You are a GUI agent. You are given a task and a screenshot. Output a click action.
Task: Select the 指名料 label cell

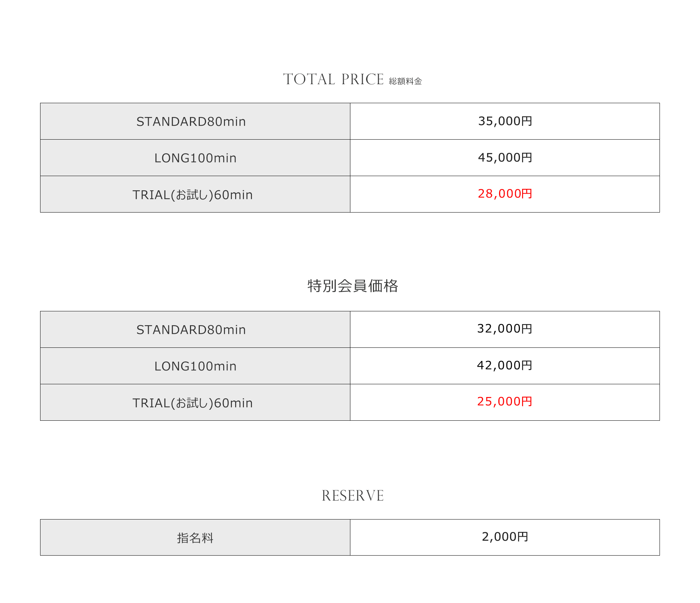pos(195,537)
